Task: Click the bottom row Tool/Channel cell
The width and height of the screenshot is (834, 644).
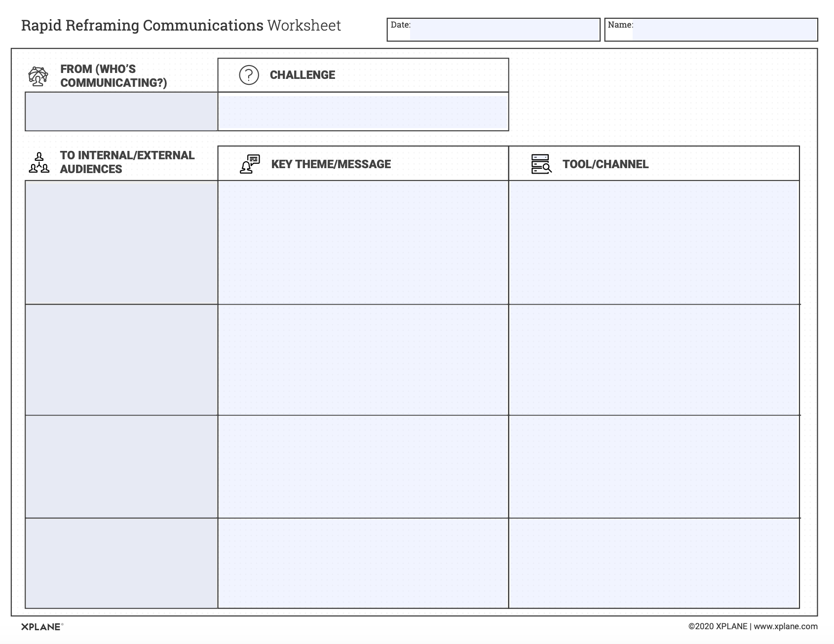Action: tap(654, 563)
